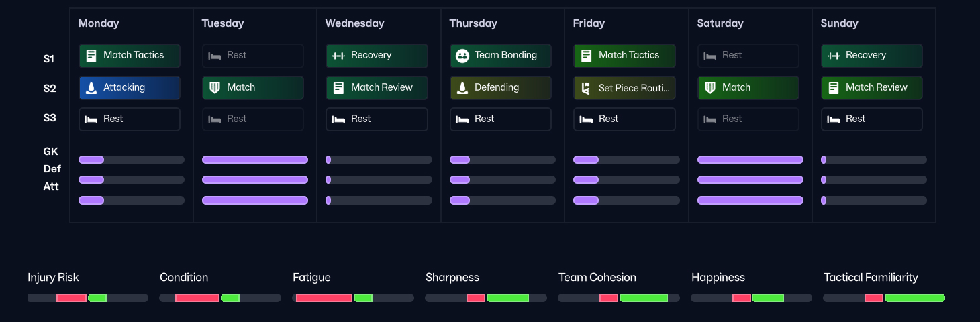Open Friday's Match Tactics session
The height and width of the screenshot is (322, 980).
(624, 56)
